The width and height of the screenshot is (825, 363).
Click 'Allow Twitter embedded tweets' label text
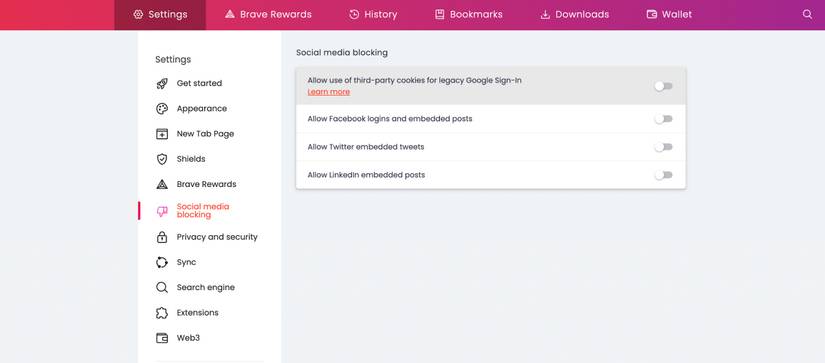coord(366,147)
